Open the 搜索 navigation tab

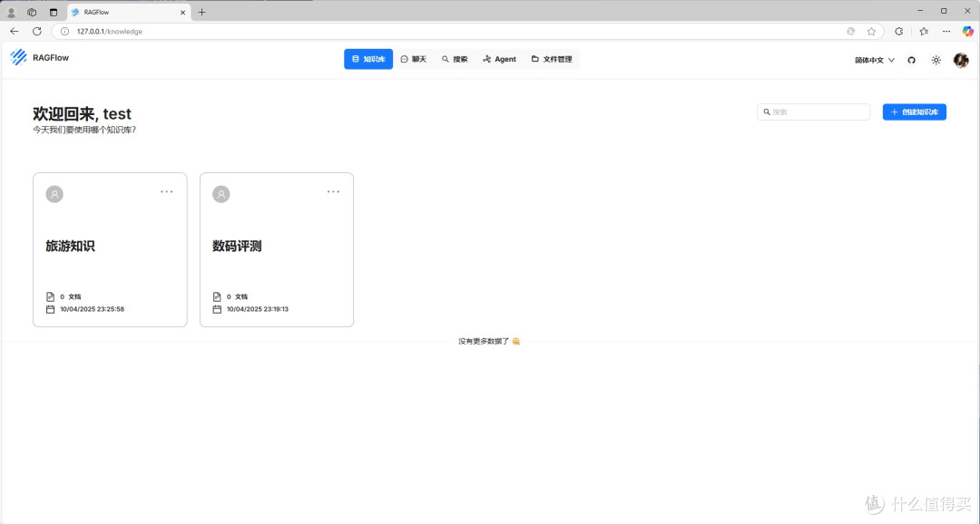coord(455,59)
